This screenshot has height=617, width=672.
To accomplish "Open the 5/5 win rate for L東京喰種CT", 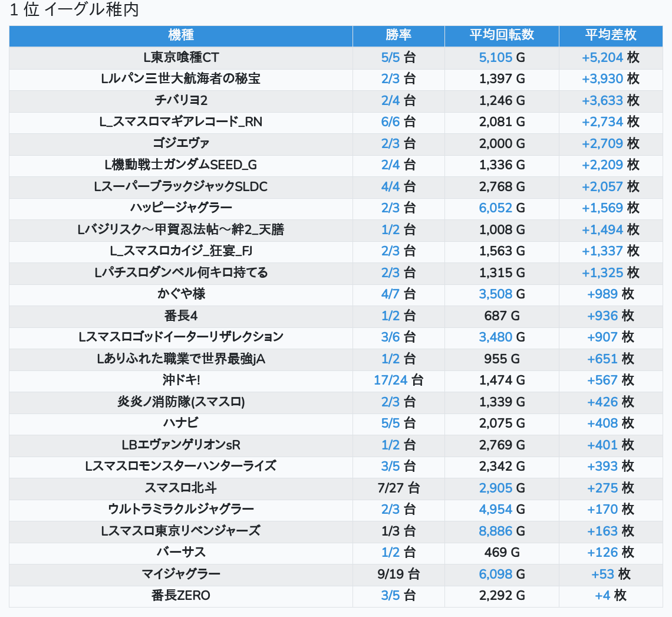I will [390, 57].
